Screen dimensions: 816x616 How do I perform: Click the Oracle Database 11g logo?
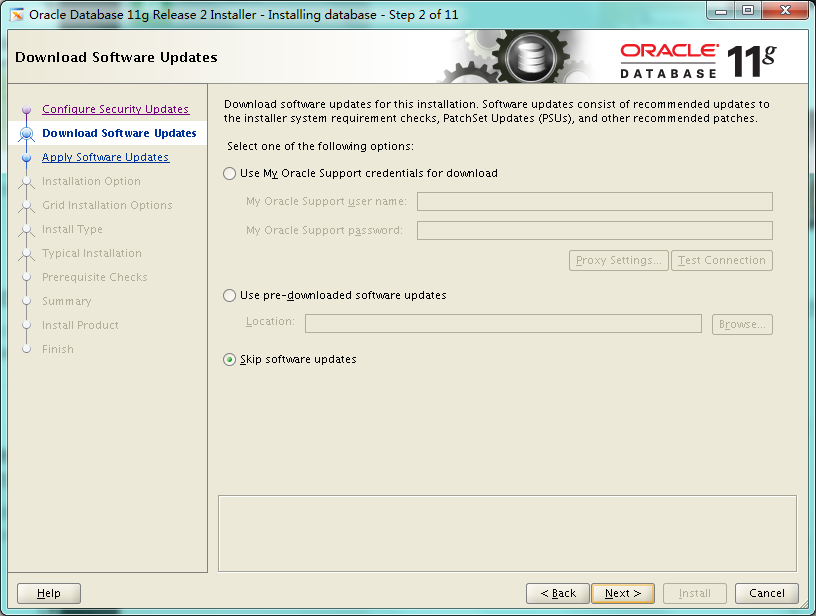point(698,61)
